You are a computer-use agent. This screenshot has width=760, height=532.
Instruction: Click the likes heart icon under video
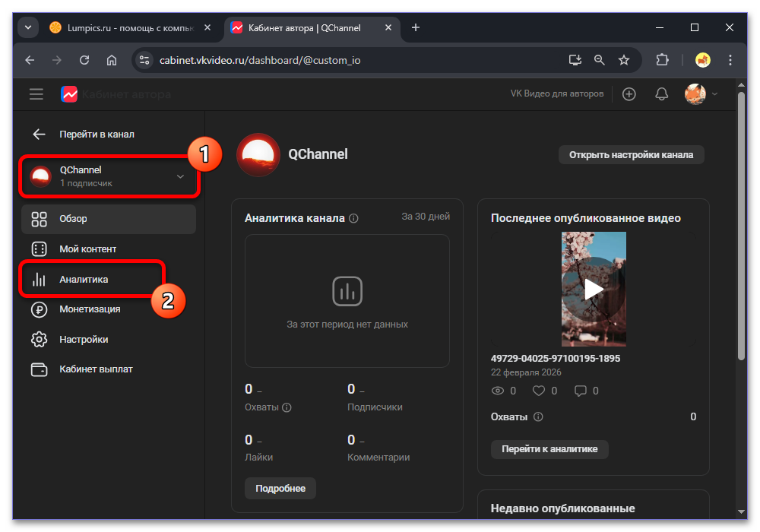pos(539,391)
